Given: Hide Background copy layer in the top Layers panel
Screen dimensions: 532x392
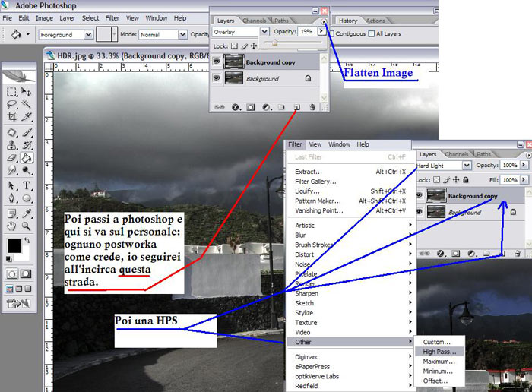Looking at the screenshot, I should [217, 61].
